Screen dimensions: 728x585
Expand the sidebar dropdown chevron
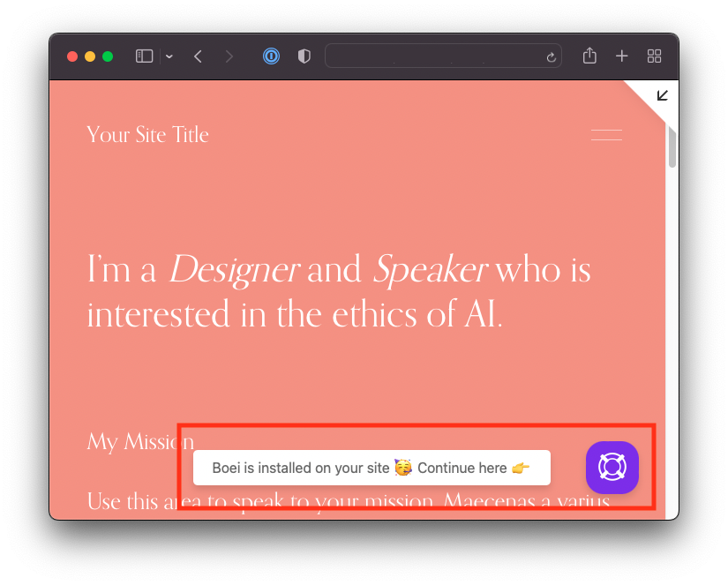[x=169, y=56]
